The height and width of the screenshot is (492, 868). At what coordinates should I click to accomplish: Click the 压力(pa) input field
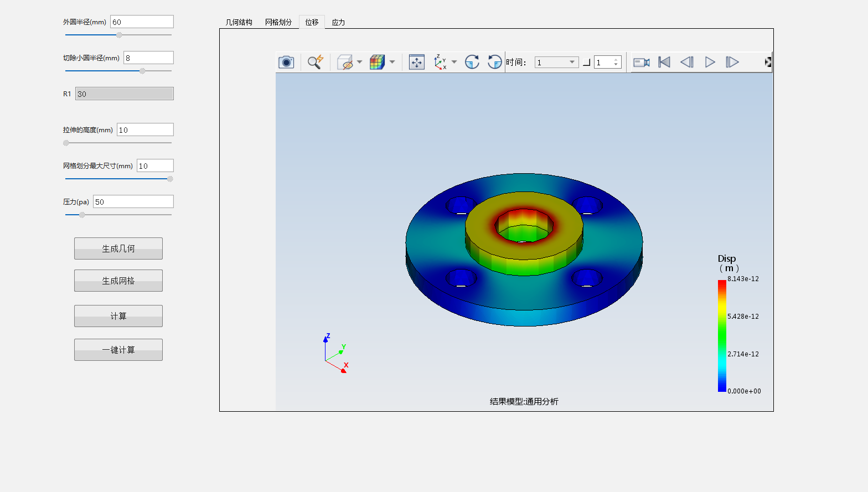coord(133,201)
